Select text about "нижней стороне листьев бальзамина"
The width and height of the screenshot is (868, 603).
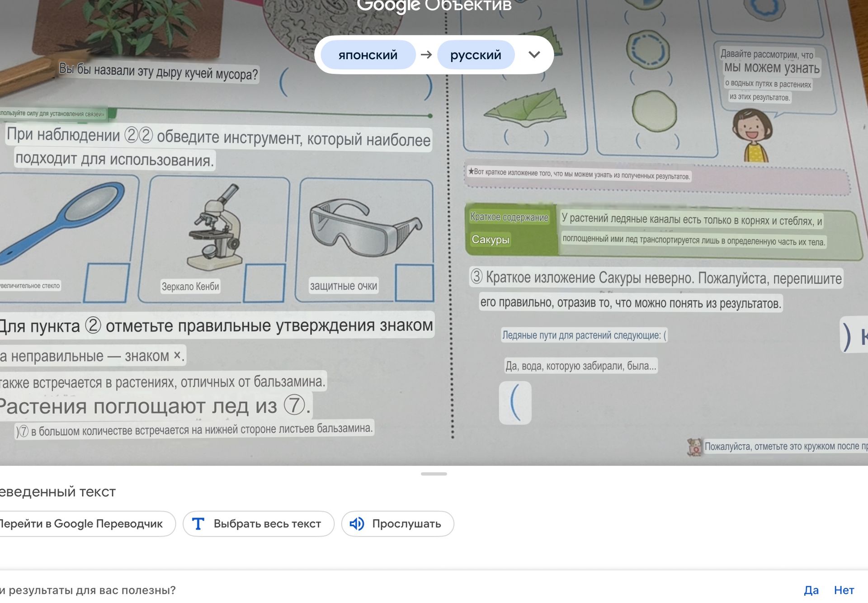click(x=194, y=429)
